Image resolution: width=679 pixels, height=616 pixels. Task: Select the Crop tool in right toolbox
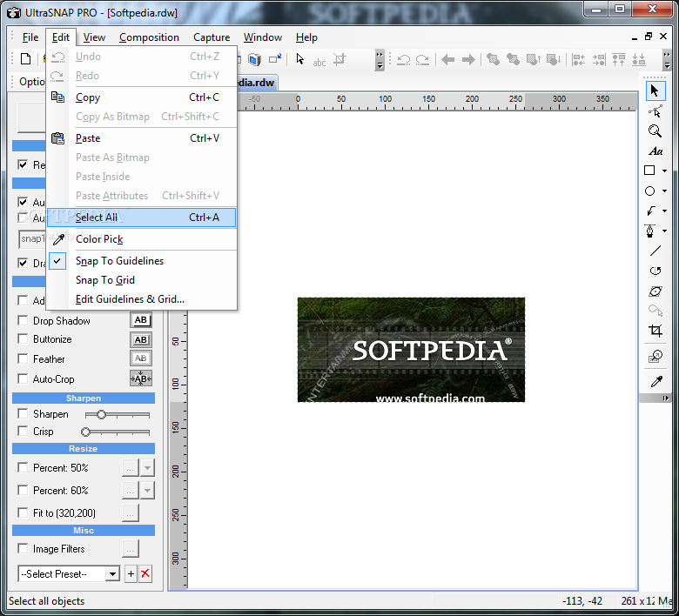pyautogui.click(x=655, y=331)
